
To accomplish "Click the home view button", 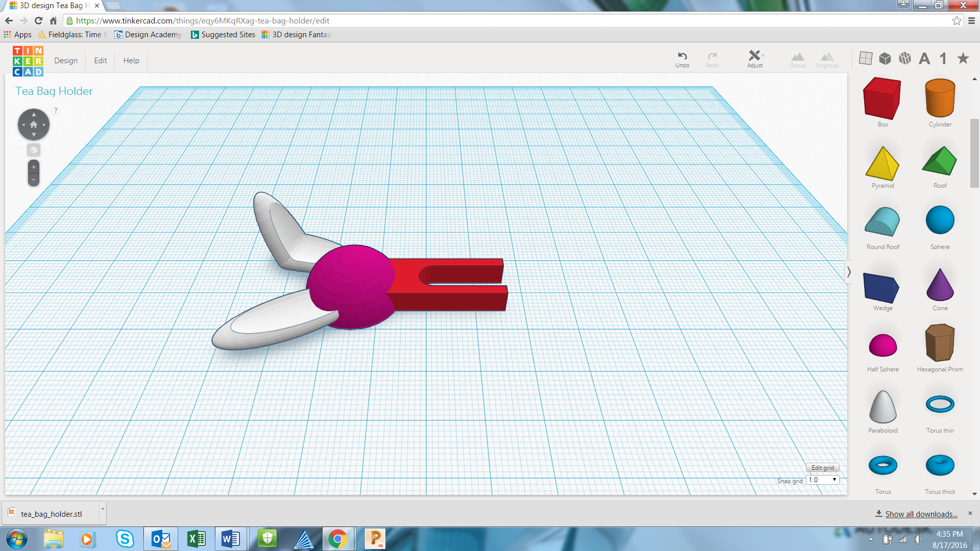I will tap(34, 124).
